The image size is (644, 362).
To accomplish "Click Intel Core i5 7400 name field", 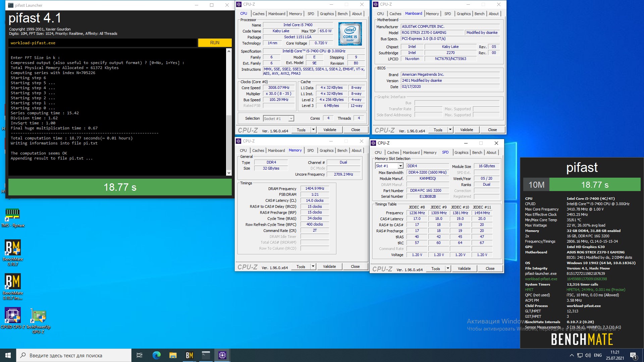I will 298,25.
